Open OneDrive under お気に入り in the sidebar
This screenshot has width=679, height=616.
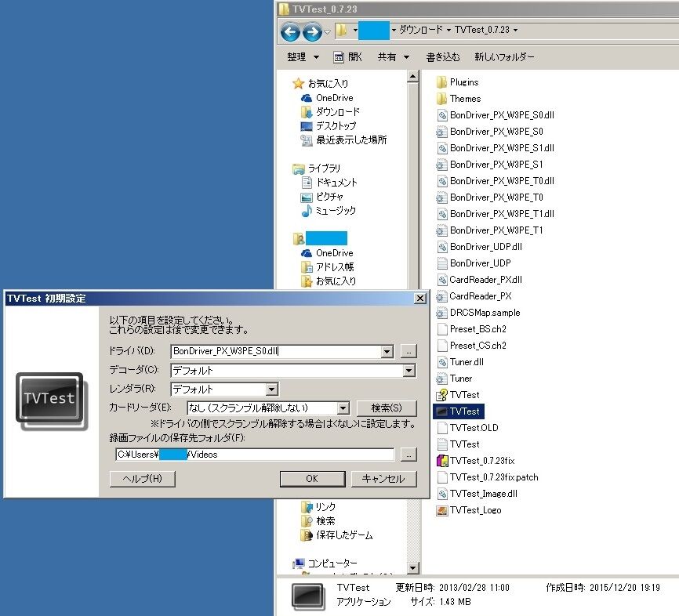328,98
